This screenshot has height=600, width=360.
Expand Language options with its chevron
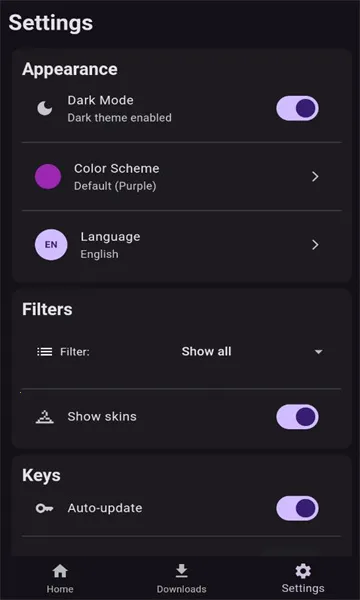coord(315,245)
